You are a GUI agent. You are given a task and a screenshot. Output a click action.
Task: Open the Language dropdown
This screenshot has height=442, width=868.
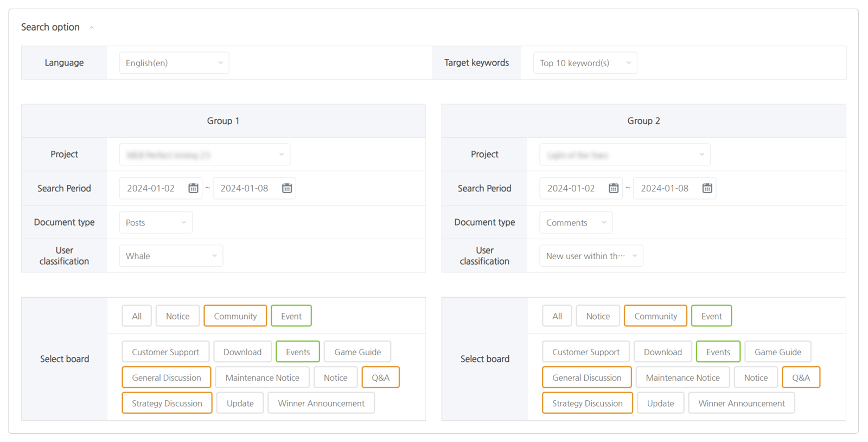point(174,63)
